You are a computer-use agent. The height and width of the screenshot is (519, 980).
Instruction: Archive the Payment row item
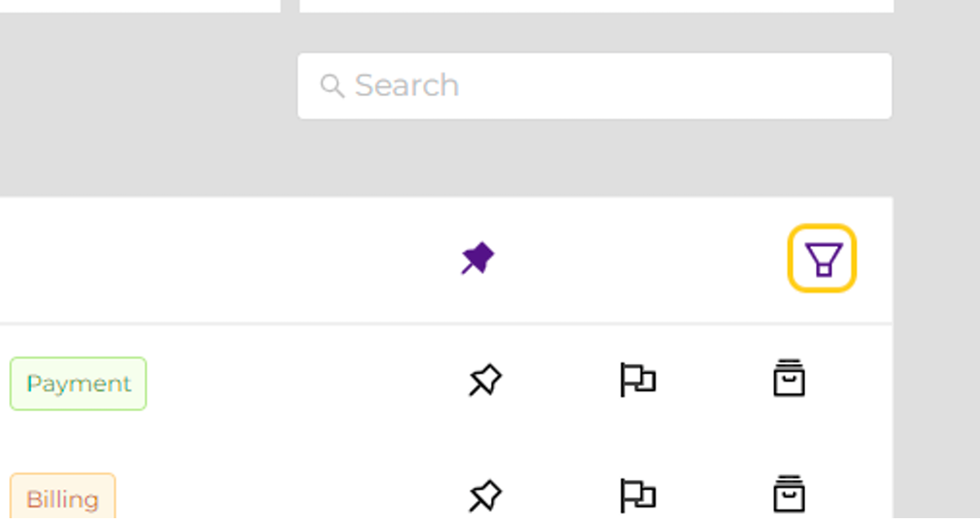[x=789, y=378]
